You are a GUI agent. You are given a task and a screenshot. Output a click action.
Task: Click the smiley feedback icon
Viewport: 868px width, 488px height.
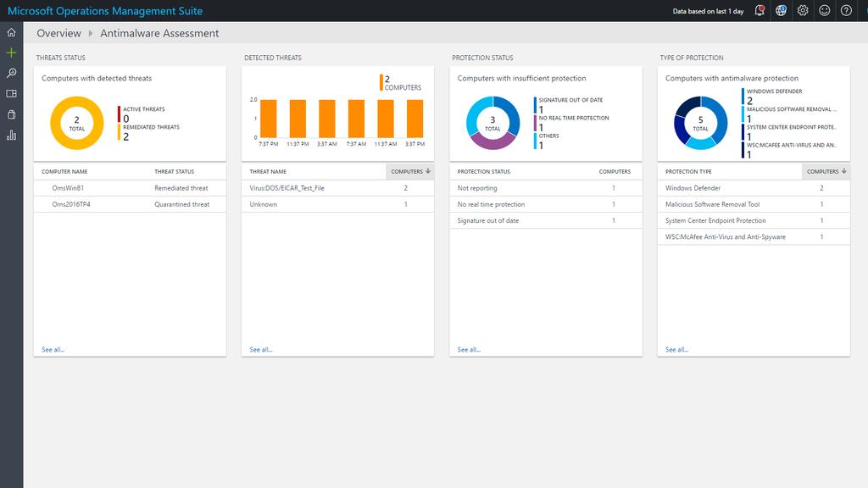(824, 10)
